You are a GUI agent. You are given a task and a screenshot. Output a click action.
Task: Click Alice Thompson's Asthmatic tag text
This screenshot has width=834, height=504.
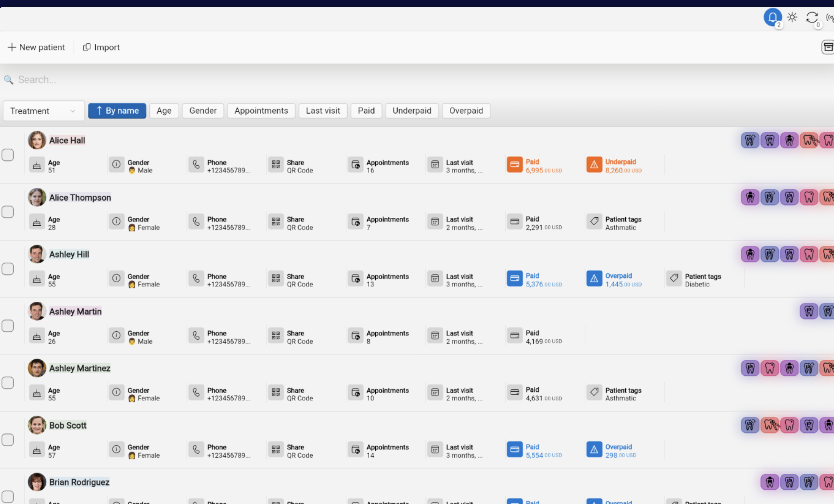[620, 228]
